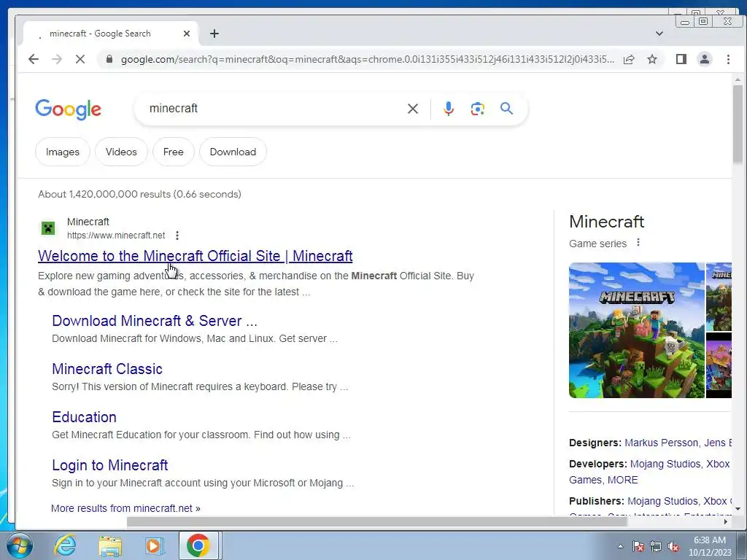Open options for minecraft.net result

coord(177,236)
